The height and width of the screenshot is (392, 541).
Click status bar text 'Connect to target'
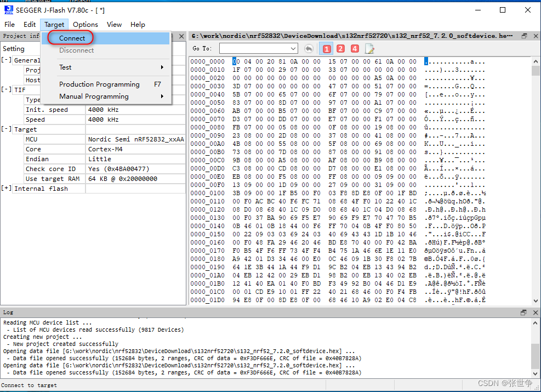tap(29, 385)
